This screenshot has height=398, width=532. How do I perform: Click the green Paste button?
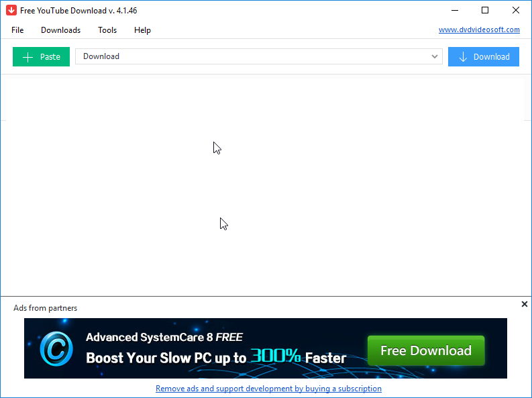41,56
